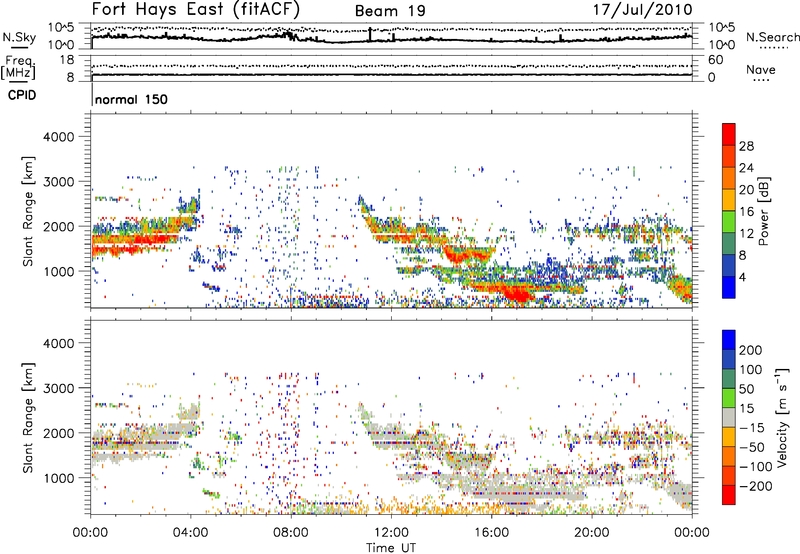Click the 'Freq. [MHz]' axis label
The width and height of the screenshot is (800, 554).
(x=18, y=67)
